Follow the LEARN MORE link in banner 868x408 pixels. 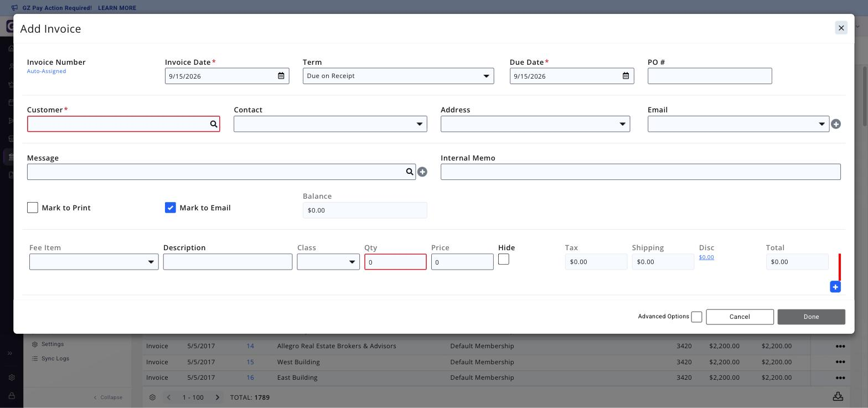tap(117, 8)
